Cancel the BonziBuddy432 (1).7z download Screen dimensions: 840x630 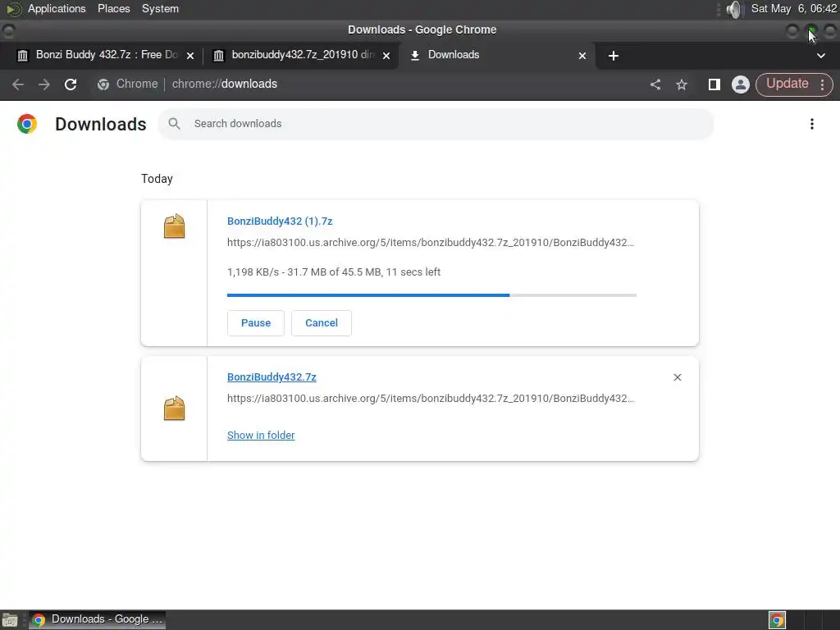pos(322,323)
